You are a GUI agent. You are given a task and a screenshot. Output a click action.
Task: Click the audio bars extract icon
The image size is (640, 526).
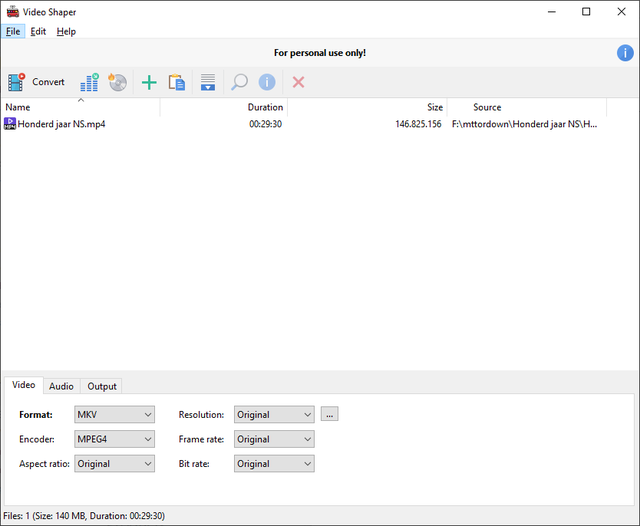(x=89, y=82)
